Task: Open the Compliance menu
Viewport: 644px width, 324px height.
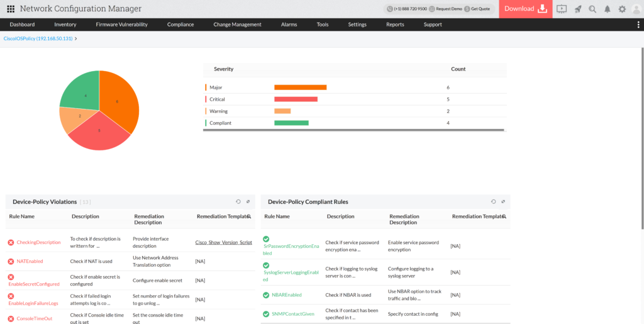Action: [x=180, y=25]
